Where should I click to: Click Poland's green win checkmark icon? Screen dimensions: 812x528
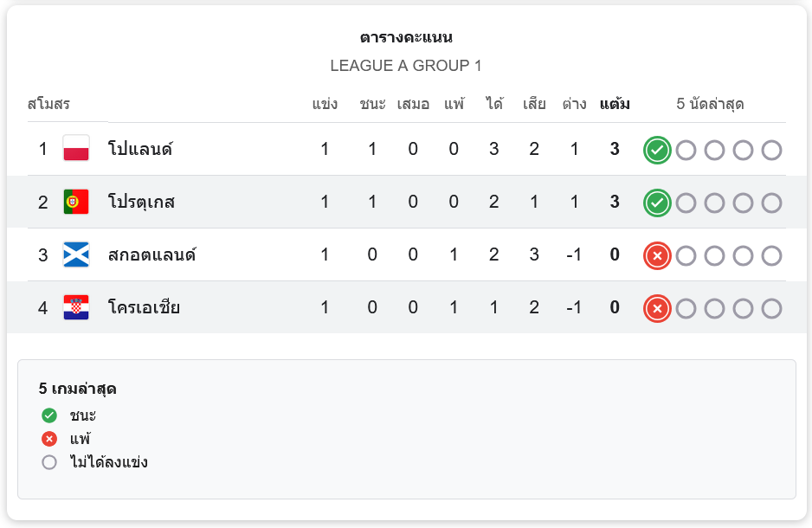coord(657,150)
